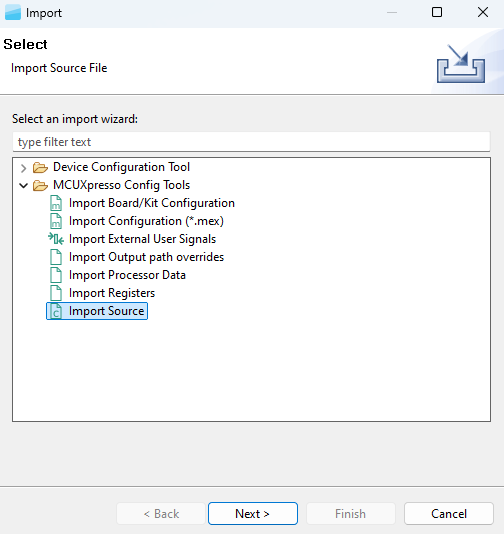Screen dimensions: 504x534
Task: Click the MCUXpresso Config Tools folder icon
Action: pyautogui.click(x=40, y=186)
